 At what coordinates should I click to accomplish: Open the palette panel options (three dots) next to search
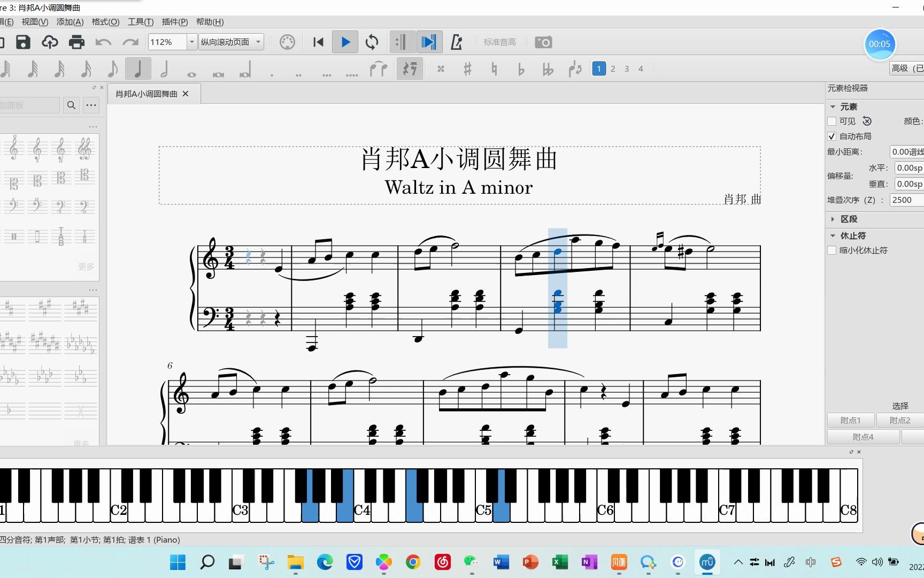coord(91,105)
